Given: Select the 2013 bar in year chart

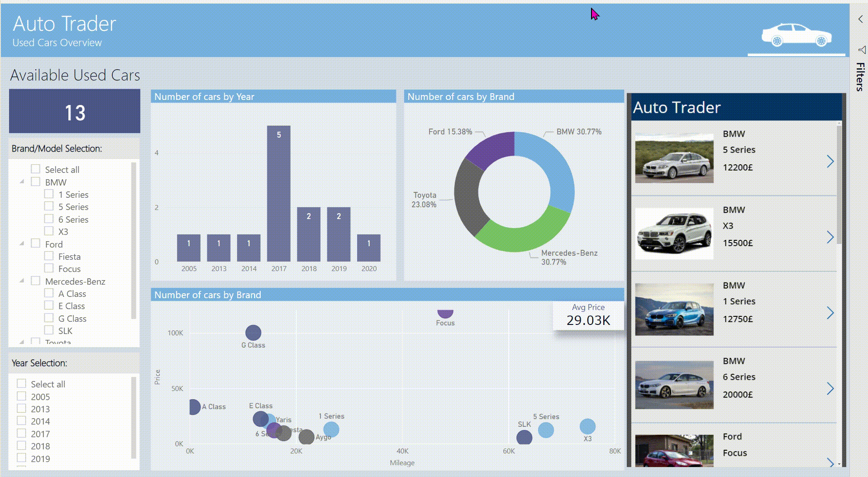Looking at the screenshot, I should [219, 248].
